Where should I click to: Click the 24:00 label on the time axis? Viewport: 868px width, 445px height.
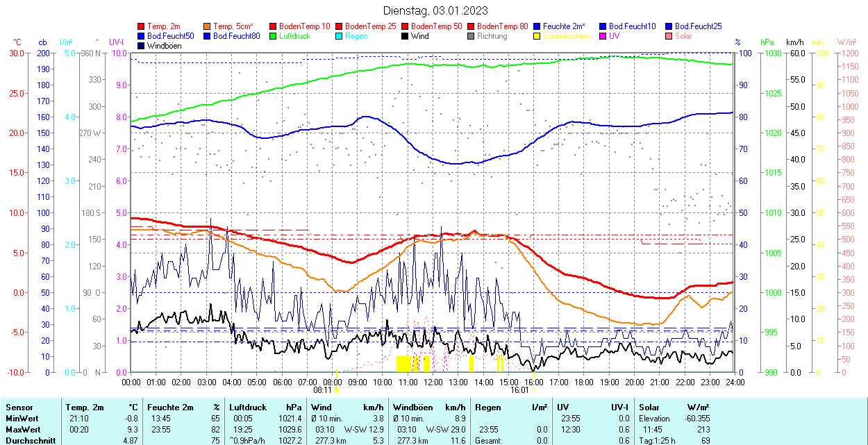pyautogui.click(x=735, y=382)
